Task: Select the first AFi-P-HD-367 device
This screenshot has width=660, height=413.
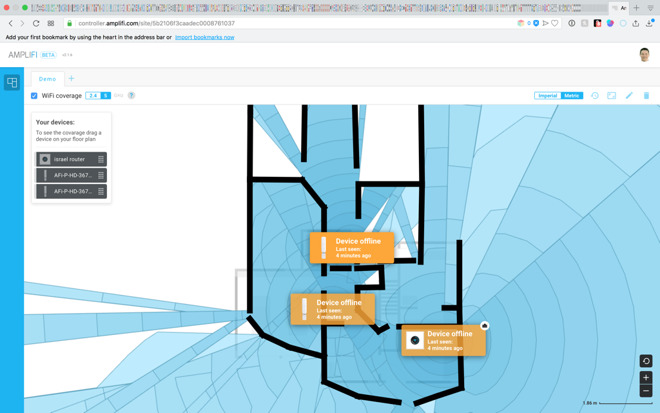Action: (71, 175)
